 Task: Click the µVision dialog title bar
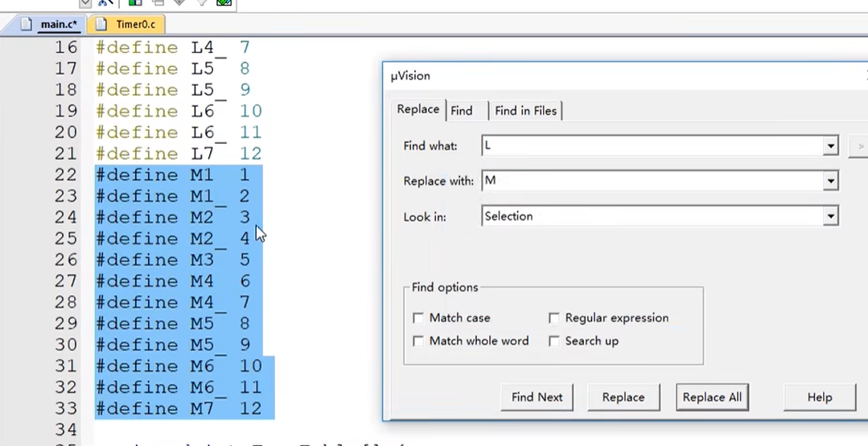(x=626, y=76)
